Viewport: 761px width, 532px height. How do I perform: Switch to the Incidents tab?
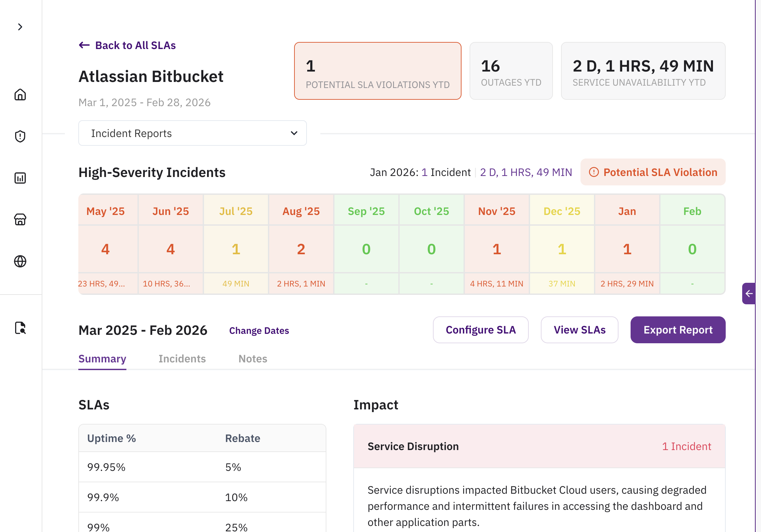[x=182, y=359]
